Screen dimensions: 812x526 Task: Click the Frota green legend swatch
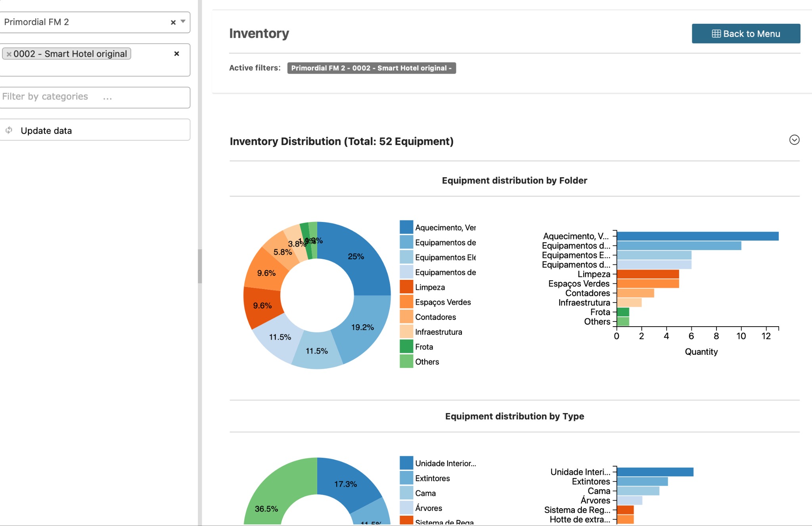pos(406,346)
